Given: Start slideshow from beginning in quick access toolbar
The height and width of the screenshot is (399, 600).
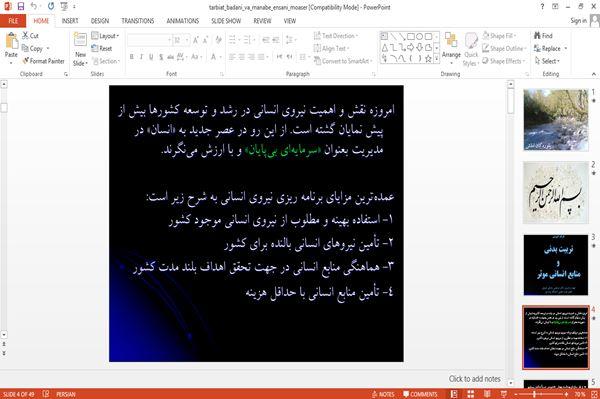Looking at the screenshot, I should (64, 7).
